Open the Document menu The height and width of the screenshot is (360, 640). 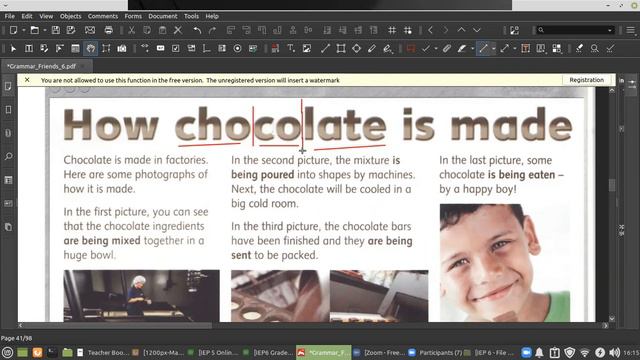coord(163,16)
